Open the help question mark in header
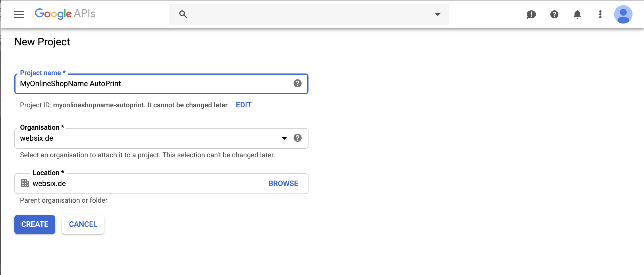This screenshot has height=275, width=644. coord(554,14)
